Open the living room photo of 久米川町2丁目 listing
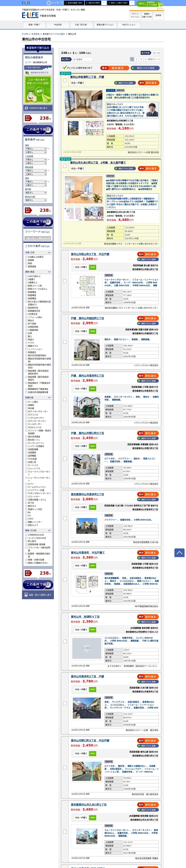186x868 pixels. [x=83, y=189]
